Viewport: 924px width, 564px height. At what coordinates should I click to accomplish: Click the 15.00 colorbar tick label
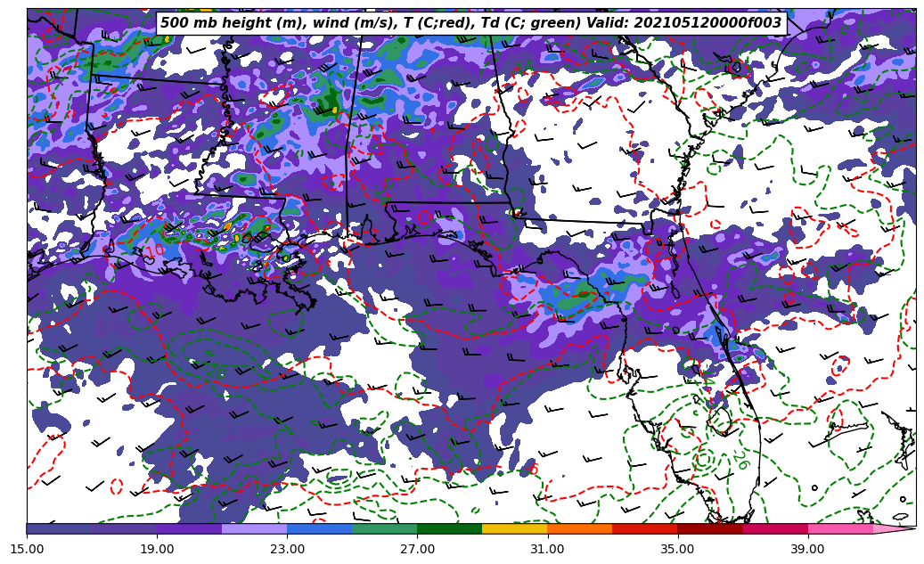click(27, 549)
